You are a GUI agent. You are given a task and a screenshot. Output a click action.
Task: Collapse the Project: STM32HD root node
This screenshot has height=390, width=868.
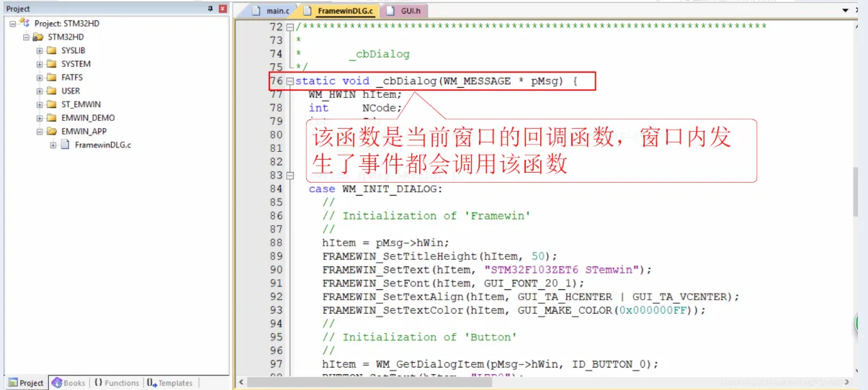(12, 23)
